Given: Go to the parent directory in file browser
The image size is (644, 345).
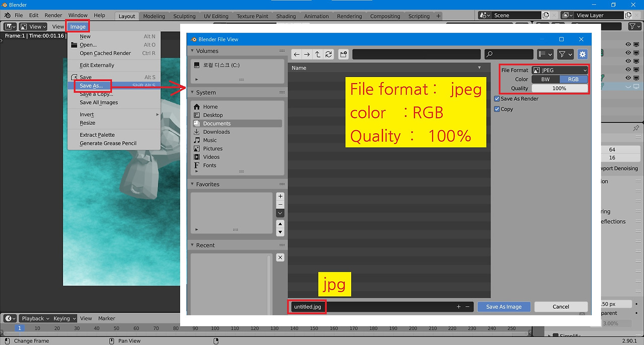Looking at the screenshot, I should point(317,54).
